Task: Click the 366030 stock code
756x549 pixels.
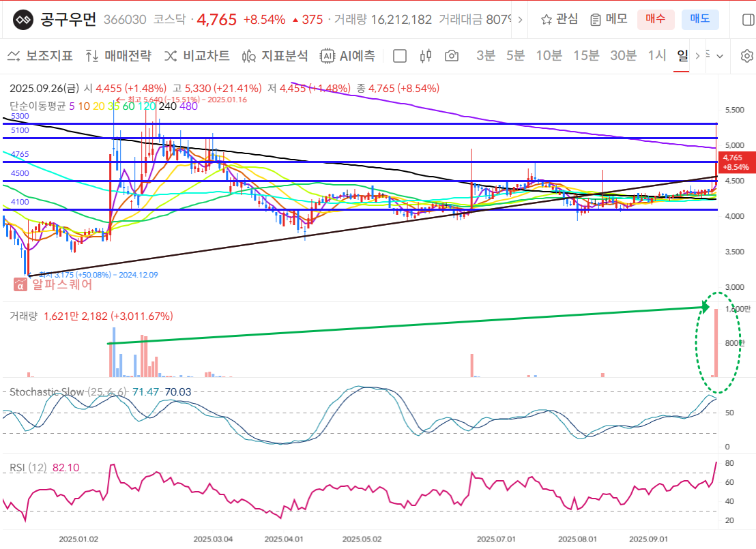Action: coord(125,20)
